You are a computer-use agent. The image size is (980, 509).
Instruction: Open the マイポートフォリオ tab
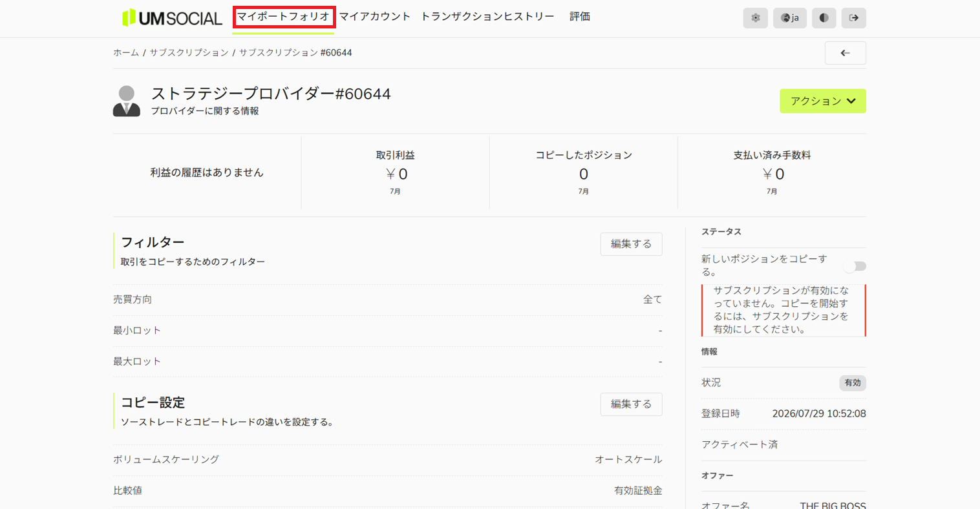tap(283, 17)
